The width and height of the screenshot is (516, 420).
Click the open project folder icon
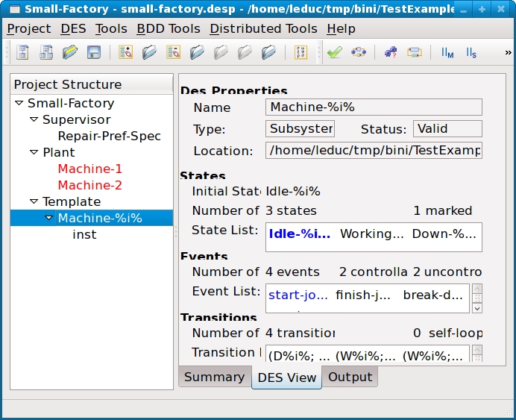[70, 52]
